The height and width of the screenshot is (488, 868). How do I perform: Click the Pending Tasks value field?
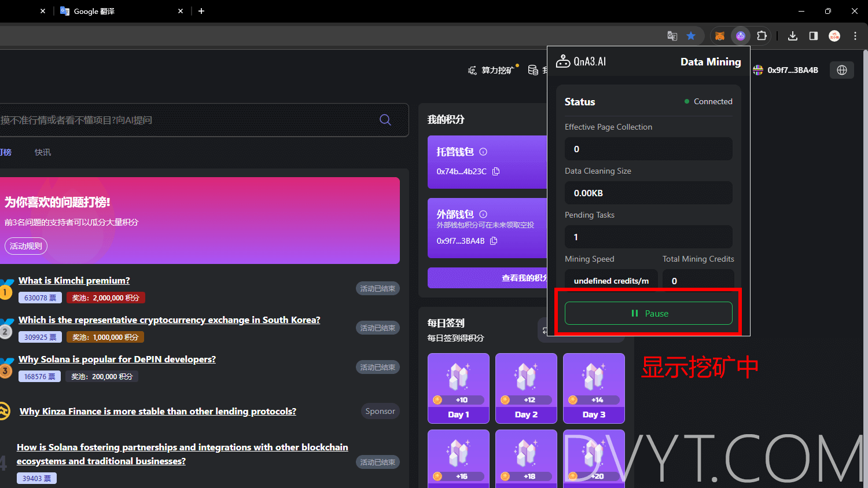tap(648, 237)
